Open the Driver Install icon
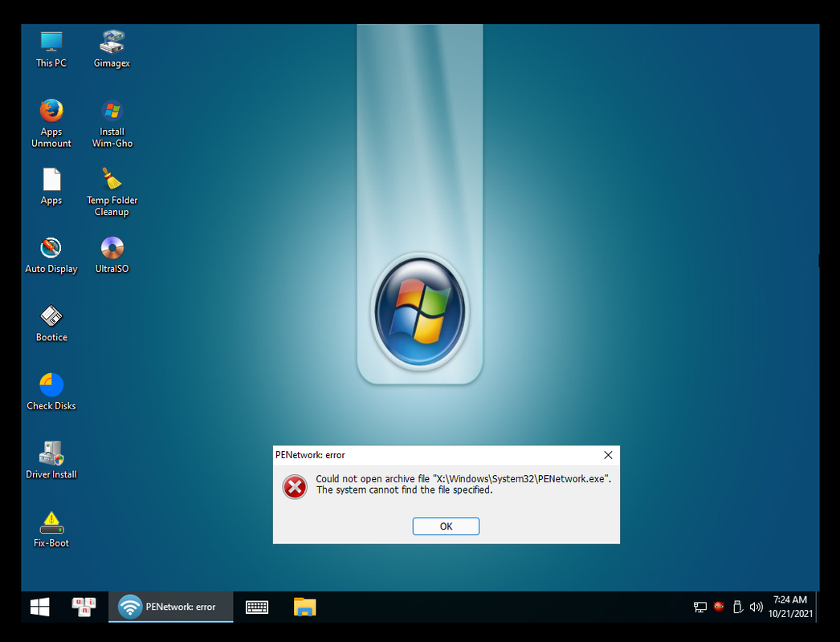Image resolution: width=840 pixels, height=642 pixels. (x=51, y=461)
